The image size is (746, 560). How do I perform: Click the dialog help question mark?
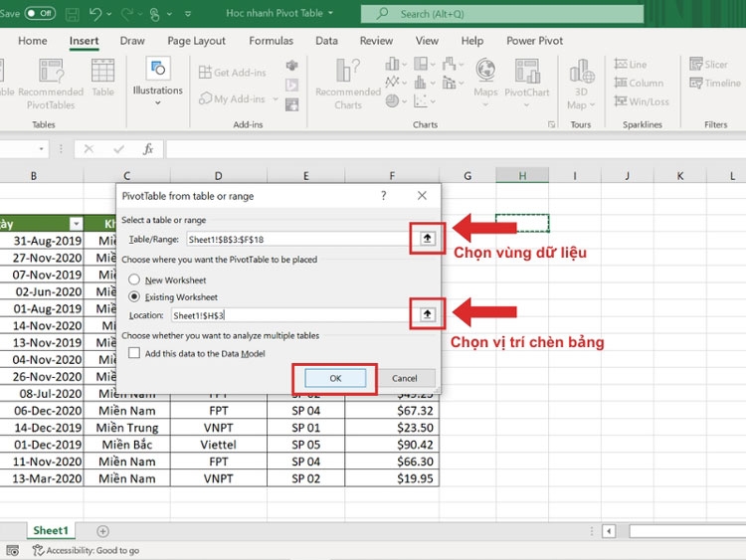pyautogui.click(x=384, y=196)
